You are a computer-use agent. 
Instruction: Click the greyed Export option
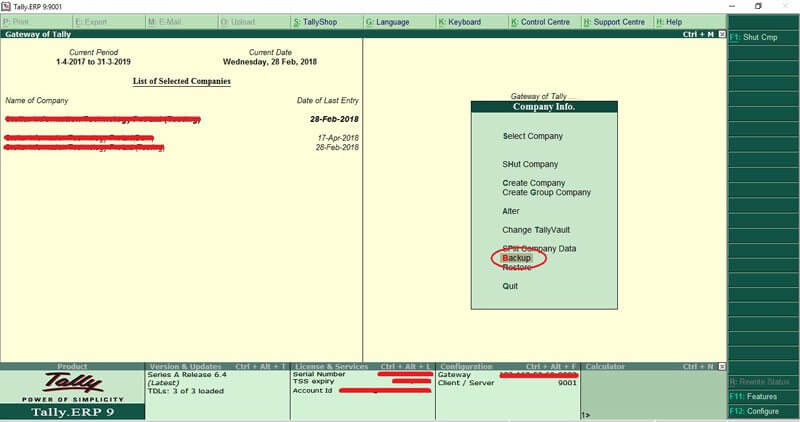91,22
